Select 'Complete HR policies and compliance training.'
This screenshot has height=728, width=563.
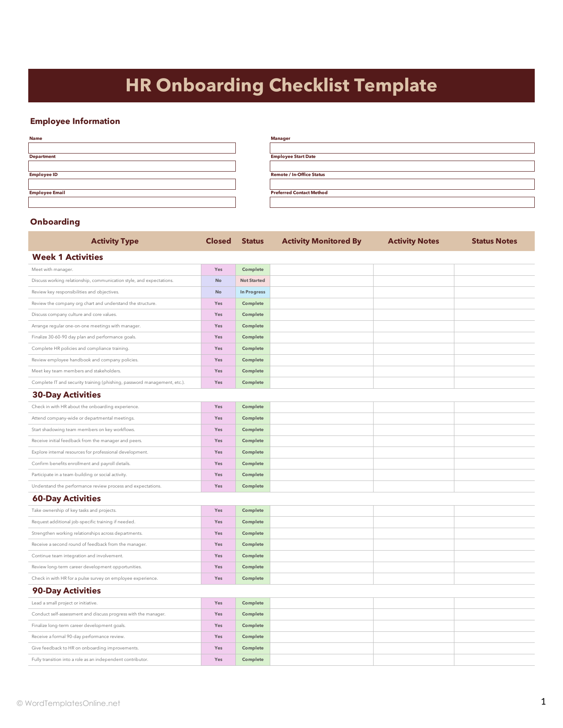(x=80, y=349)
